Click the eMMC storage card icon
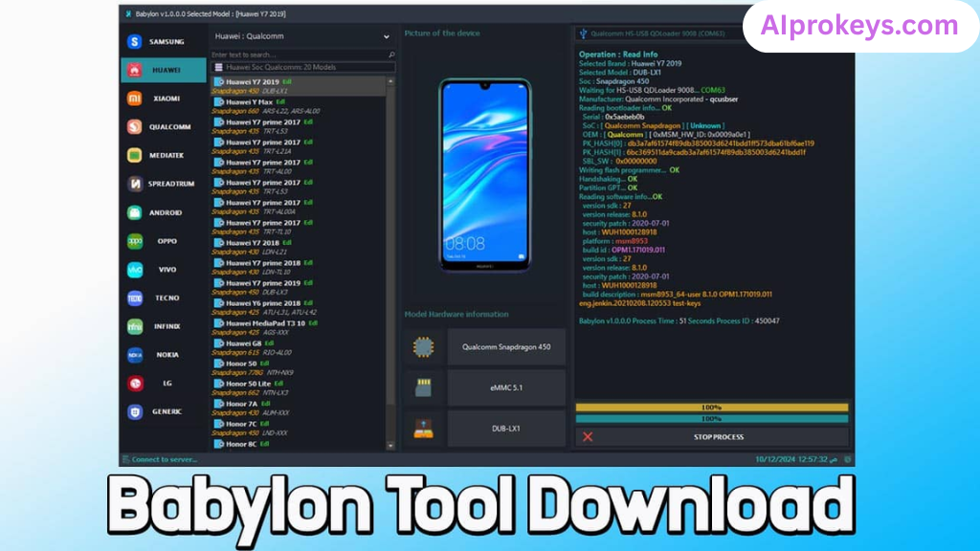The width and height of the screenshot is (980, 551). tap(423, 387)
